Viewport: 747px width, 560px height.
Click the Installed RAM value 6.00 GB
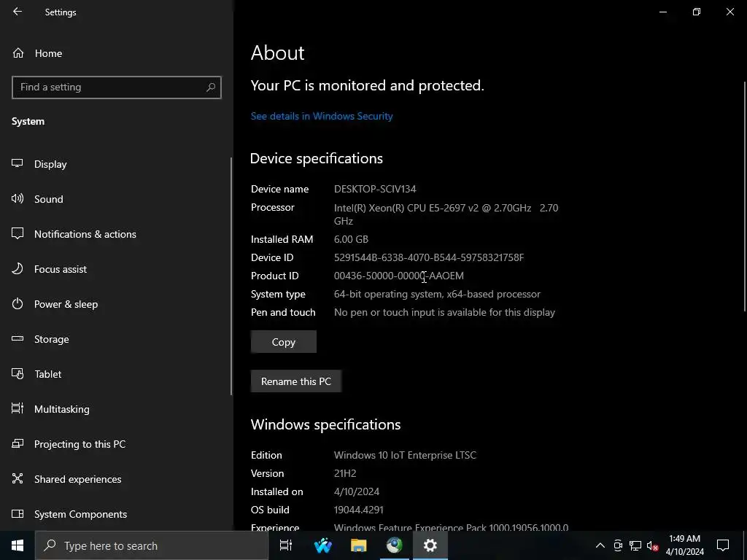pyautogui.click(x=351, y=239)
